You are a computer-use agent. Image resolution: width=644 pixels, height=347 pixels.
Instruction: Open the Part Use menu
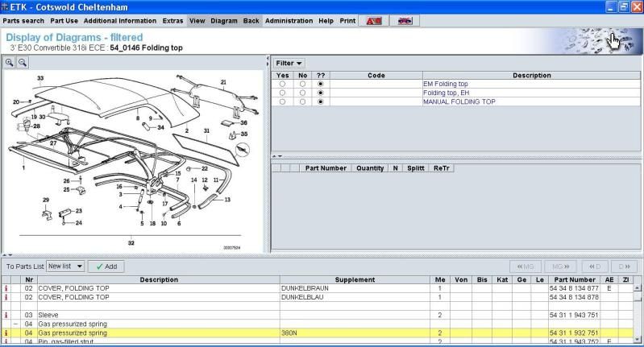(64, 20)
